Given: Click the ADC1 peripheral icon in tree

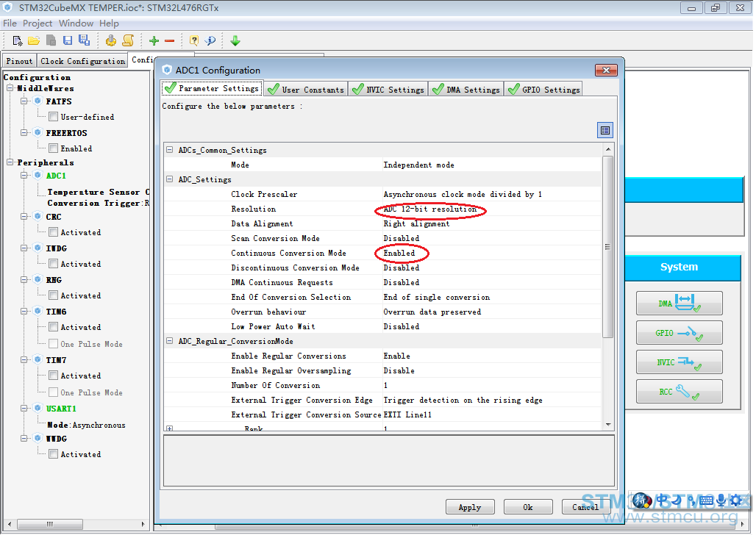Looking at the screenshot, I should pos(38,175).
